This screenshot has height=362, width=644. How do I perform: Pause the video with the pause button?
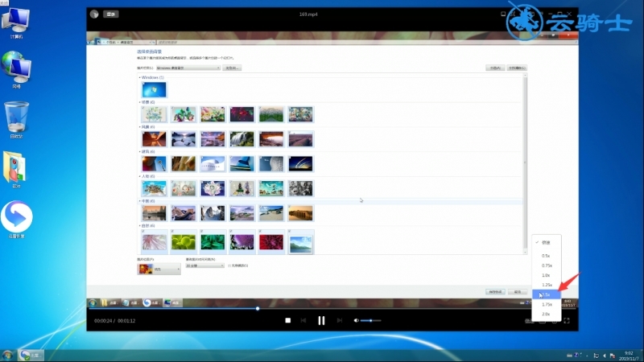pos(321,320)
